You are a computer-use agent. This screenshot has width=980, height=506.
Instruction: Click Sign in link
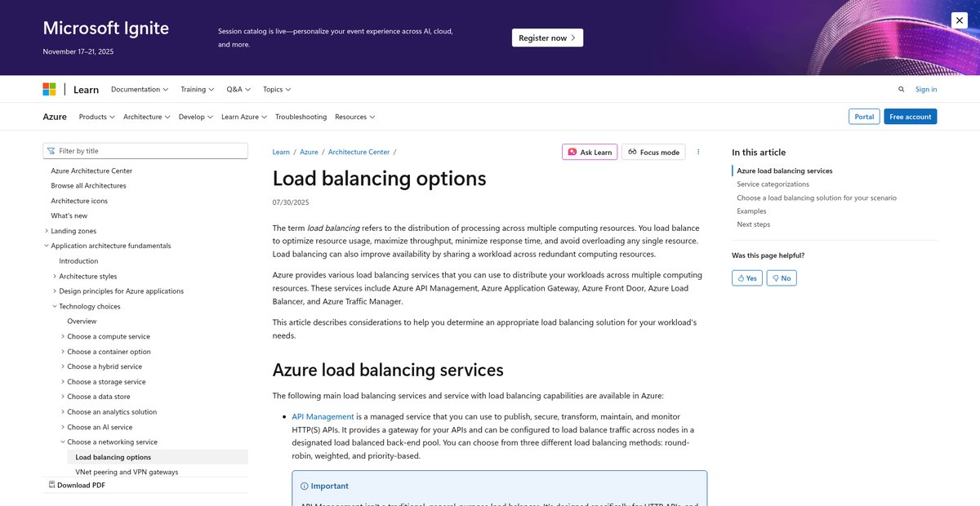click(x=926, y=89)
